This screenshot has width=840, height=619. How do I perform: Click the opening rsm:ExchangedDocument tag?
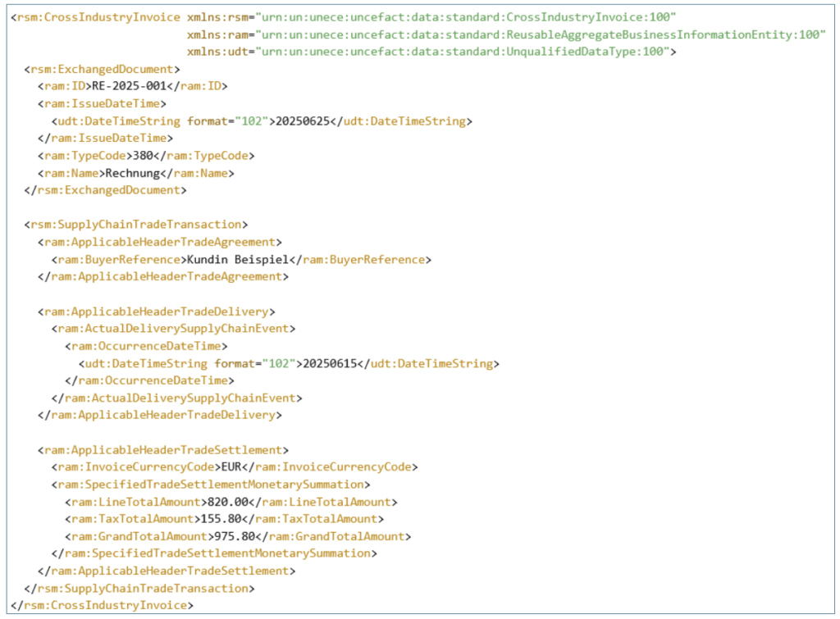click(102, 69)
